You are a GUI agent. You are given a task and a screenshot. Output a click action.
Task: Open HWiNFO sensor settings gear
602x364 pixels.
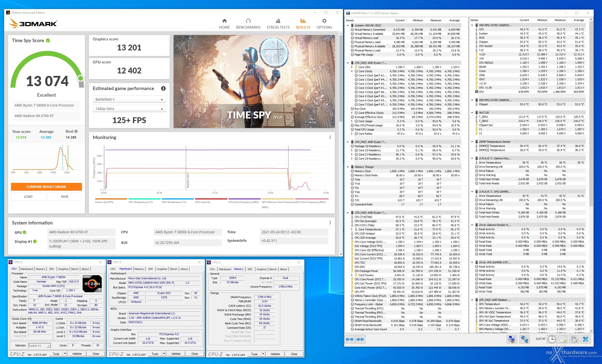coord(574,339)
